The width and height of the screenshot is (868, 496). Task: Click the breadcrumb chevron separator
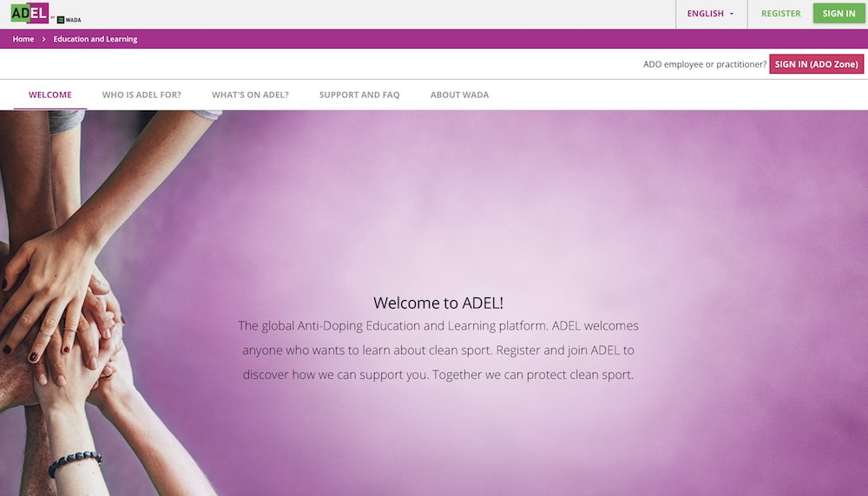click(43, 39)
